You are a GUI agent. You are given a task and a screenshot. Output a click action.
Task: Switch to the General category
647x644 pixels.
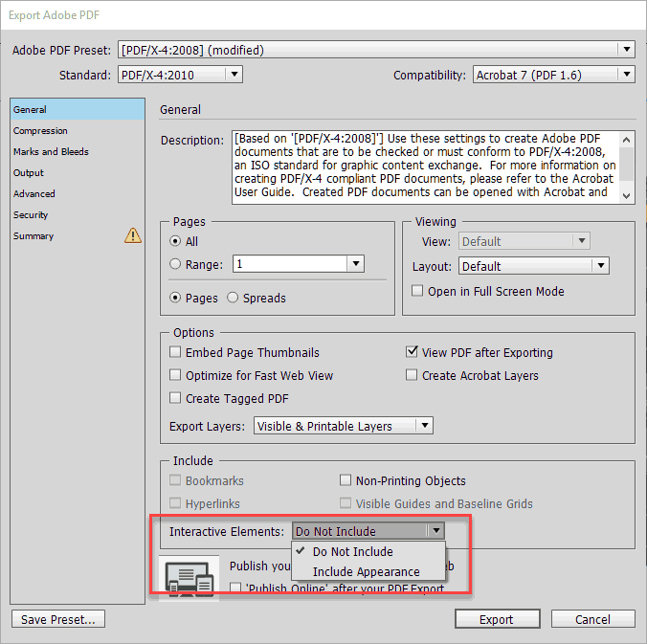click(x=78, y=109)
